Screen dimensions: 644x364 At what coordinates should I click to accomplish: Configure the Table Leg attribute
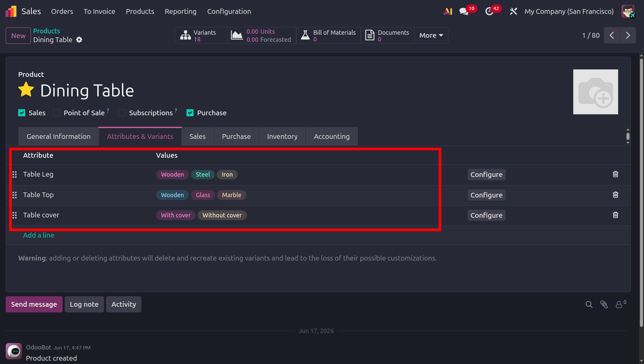coord(486,175)
